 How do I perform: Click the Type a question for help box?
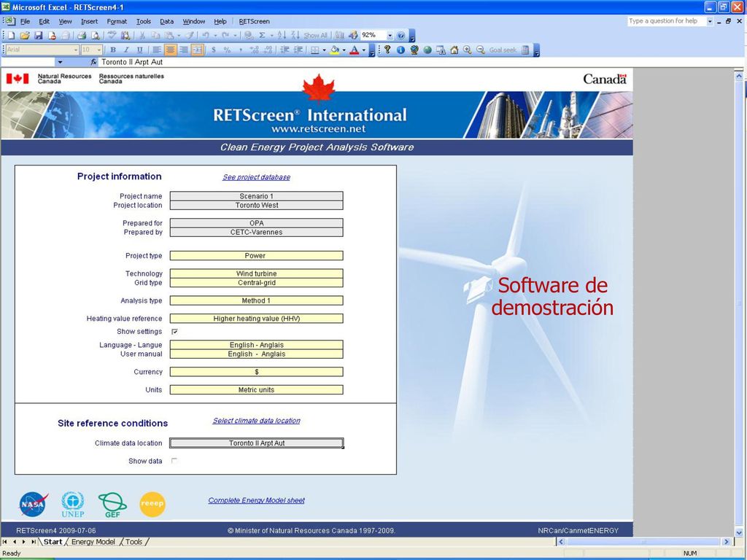[x=667, y=21]
